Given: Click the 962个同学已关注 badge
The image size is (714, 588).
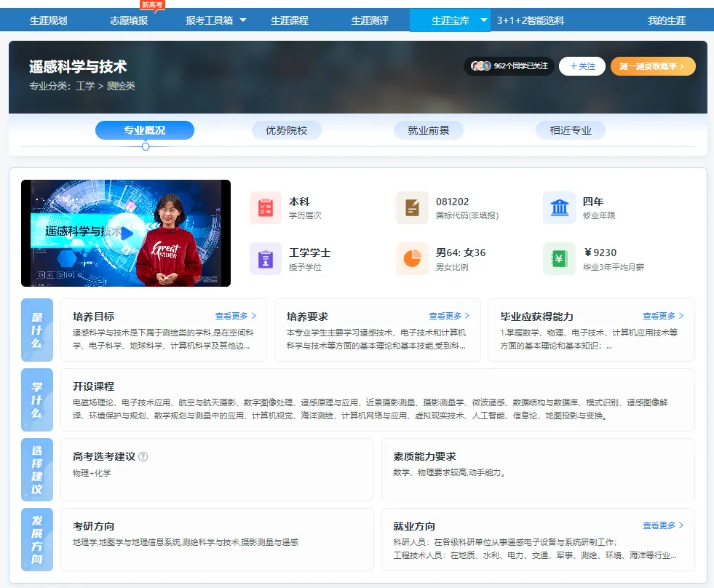Looking at the screenshot, I should click(x=509, y=66).
